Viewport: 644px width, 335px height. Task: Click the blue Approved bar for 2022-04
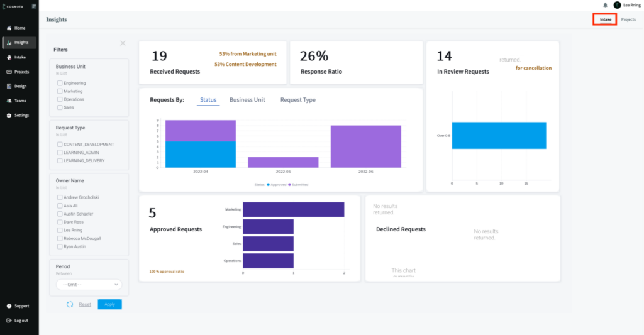click(x=200, y=155)
